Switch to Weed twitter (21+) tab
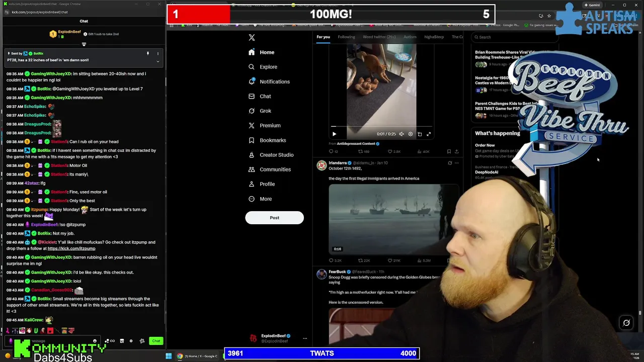The width and height of the screenshot is (644, 362). (x=379, y=37)
